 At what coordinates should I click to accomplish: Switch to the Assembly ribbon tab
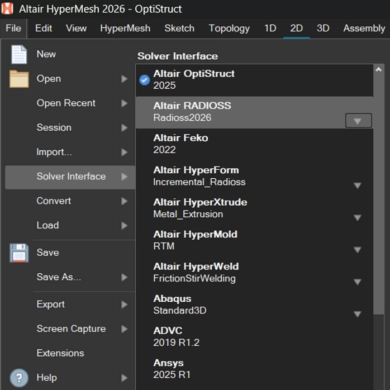click(364, 29)
